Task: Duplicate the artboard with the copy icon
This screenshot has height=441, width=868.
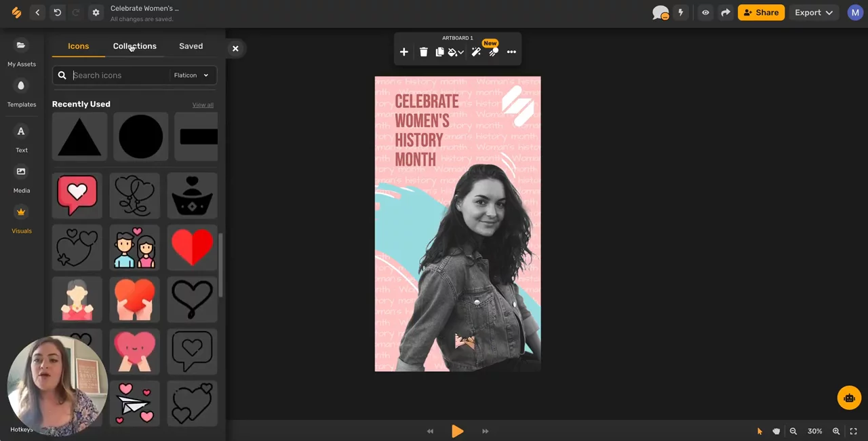Action: point(439,52)
